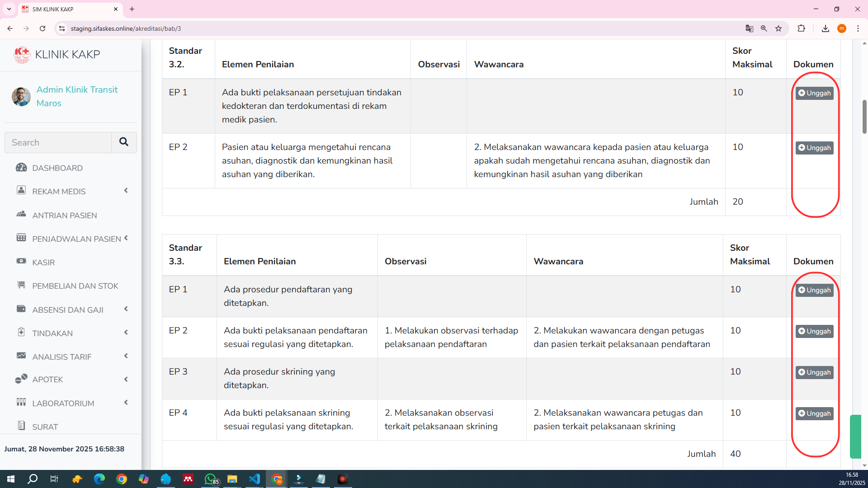Click the Apotek pills icon
The width and height of the screenshot is (868, 488).
[21, 379]
